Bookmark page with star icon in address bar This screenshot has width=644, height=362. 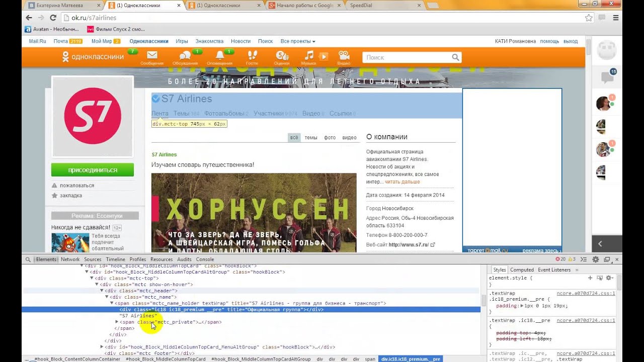click(x=589, y=18)
